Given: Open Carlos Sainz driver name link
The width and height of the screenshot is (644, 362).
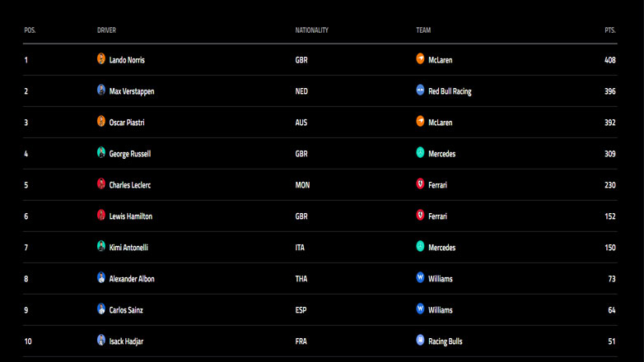Looking at the screenshot, I should [x=126, y=310].
